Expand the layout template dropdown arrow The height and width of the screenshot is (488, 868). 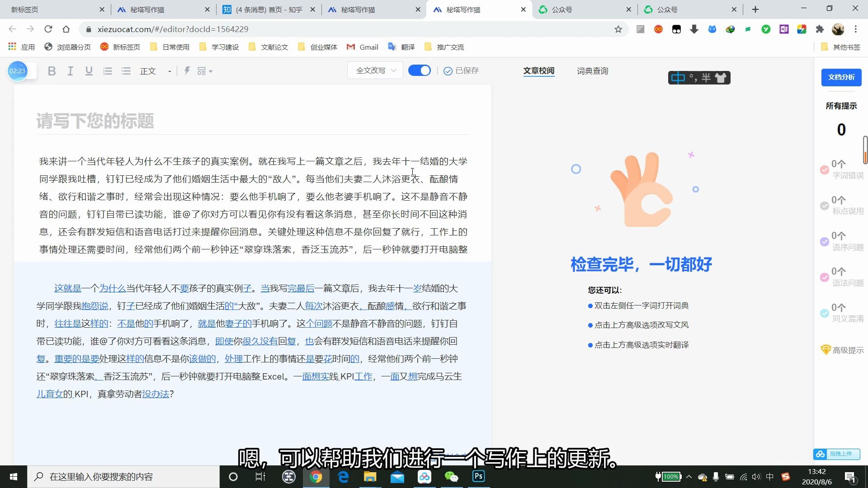(x=211, y=71)
